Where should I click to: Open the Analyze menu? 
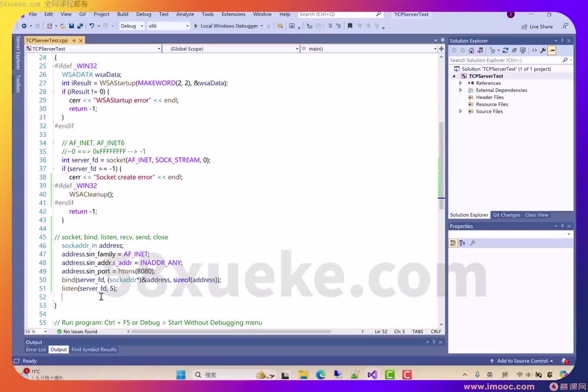[185, 14]
